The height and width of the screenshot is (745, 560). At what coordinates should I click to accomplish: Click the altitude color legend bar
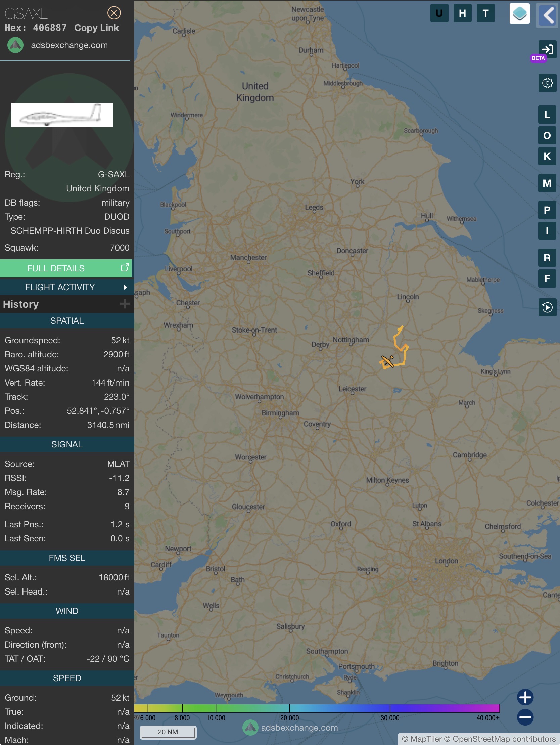(317, 708)
